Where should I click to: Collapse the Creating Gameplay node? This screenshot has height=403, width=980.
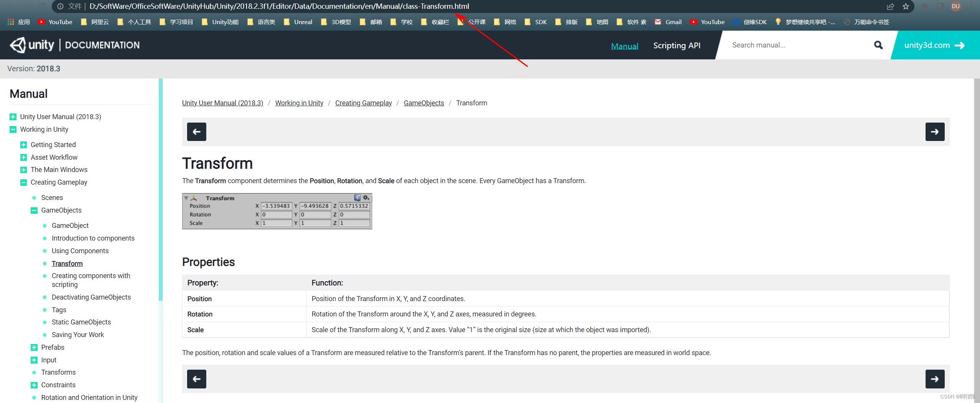(23, 182)
